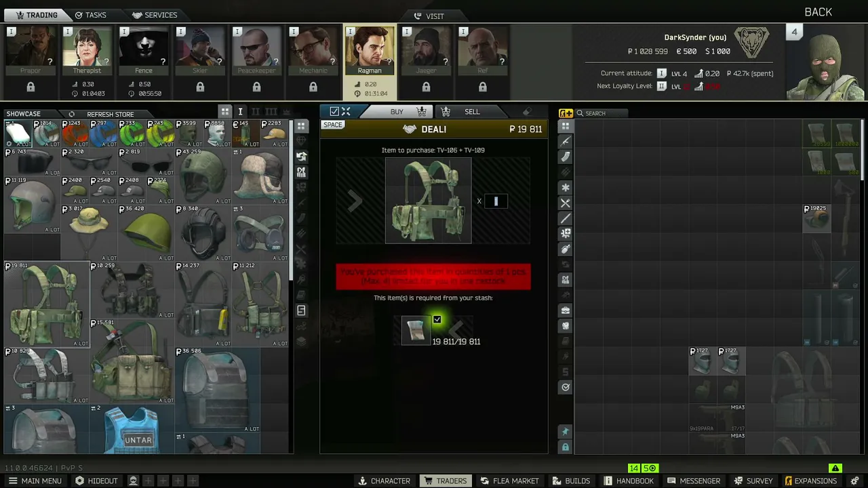Screen dimensions: 868x488
Task: Select the gear filter in trader column
Action: pyautogui.click(x=302, y=172)
